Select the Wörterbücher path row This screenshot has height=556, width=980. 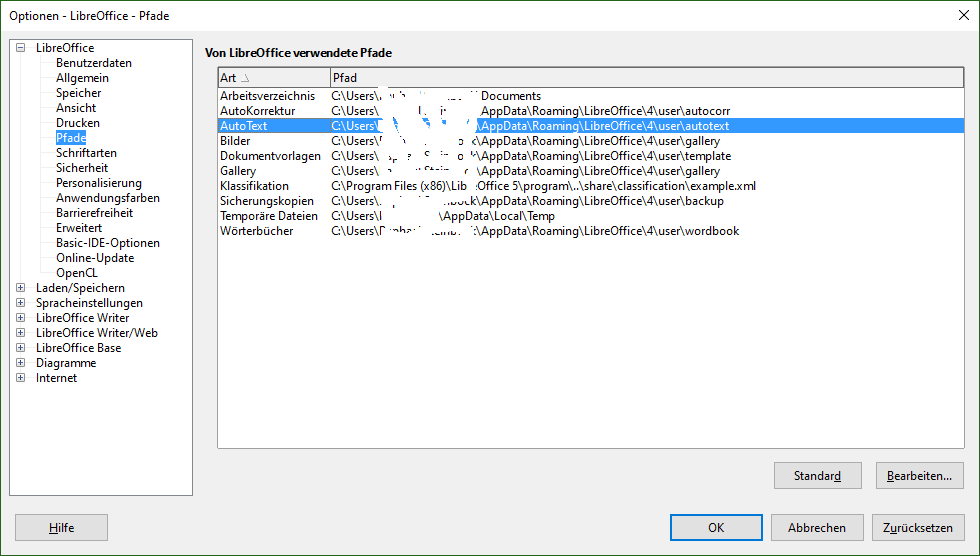pyautogui.click(x=591, y=231)
